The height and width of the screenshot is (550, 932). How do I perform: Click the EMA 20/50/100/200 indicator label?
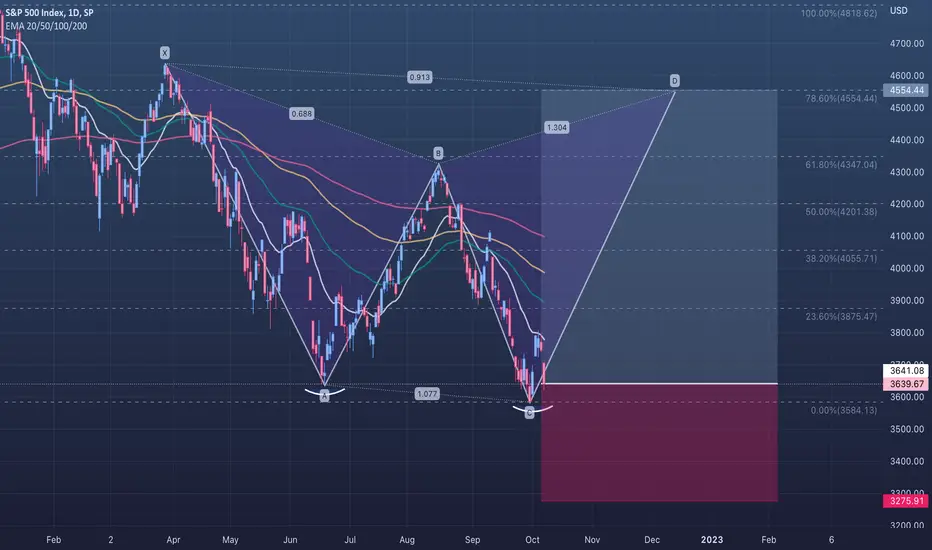point(46,26)
